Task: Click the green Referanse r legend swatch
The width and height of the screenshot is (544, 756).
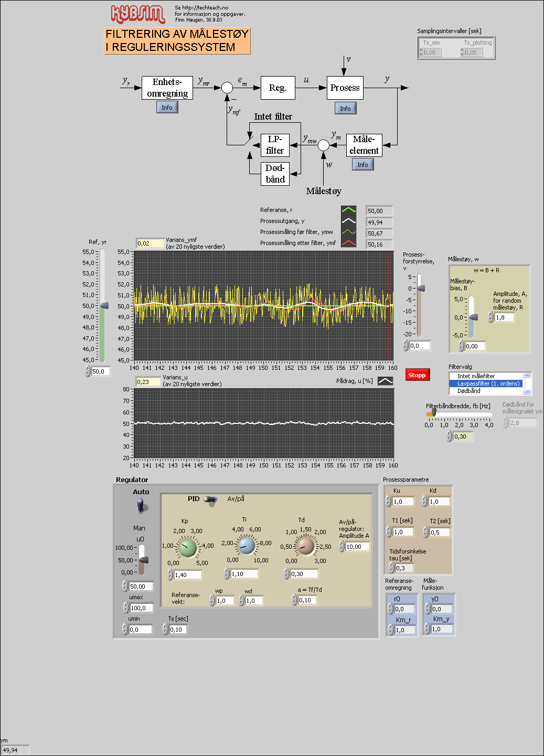Action: point(348,210)
